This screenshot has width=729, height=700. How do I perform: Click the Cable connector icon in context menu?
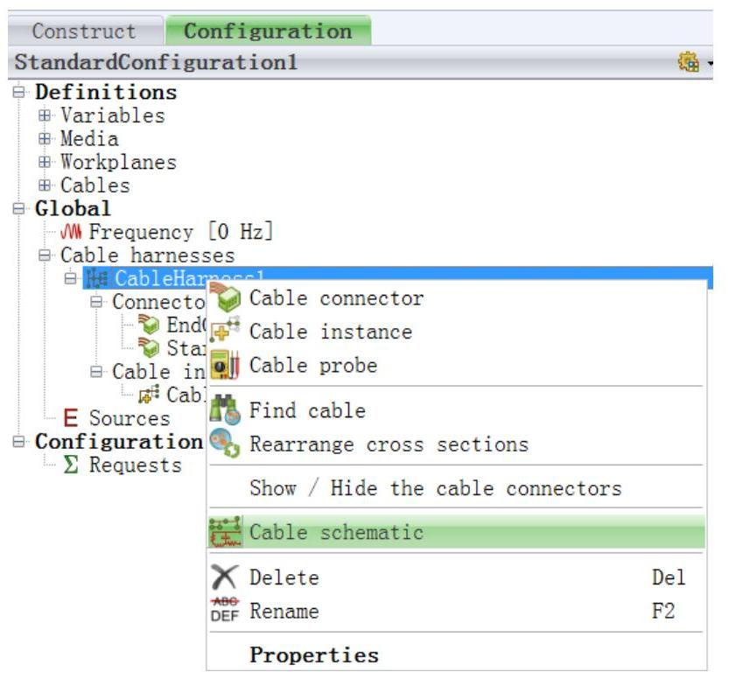tap(225, 297)
